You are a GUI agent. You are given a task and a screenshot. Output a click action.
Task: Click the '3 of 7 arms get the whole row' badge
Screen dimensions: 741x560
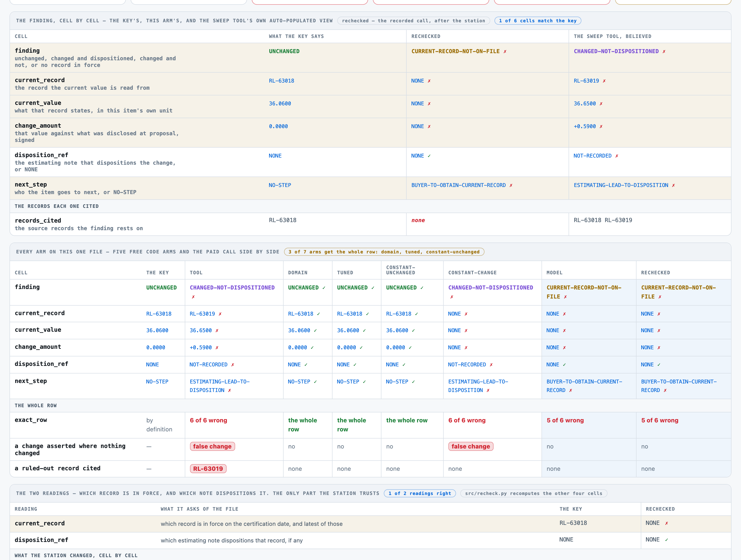click(x=384, y=252)
